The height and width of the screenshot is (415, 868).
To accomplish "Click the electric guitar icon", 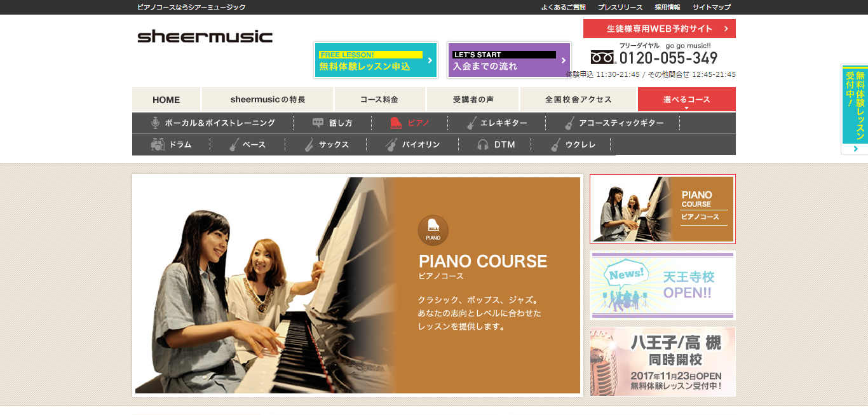I will 471,123.
